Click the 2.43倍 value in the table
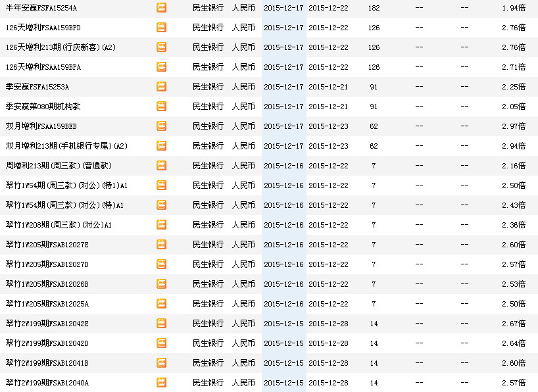The width and height of the screenshot is (538, 392). pyautogui.click(x=514, y=205)
